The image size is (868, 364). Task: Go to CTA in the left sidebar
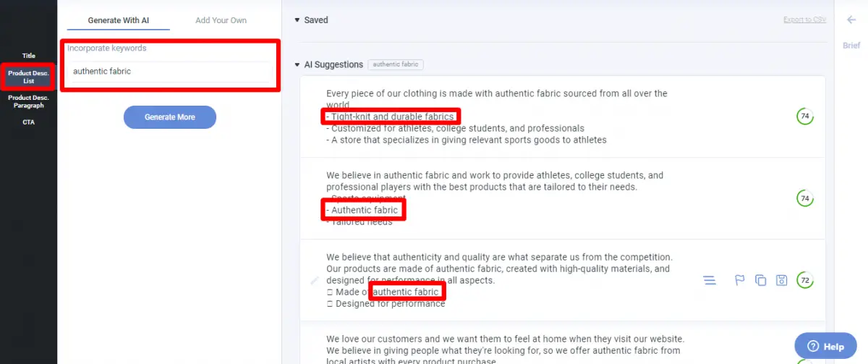[x=29, y=122]
